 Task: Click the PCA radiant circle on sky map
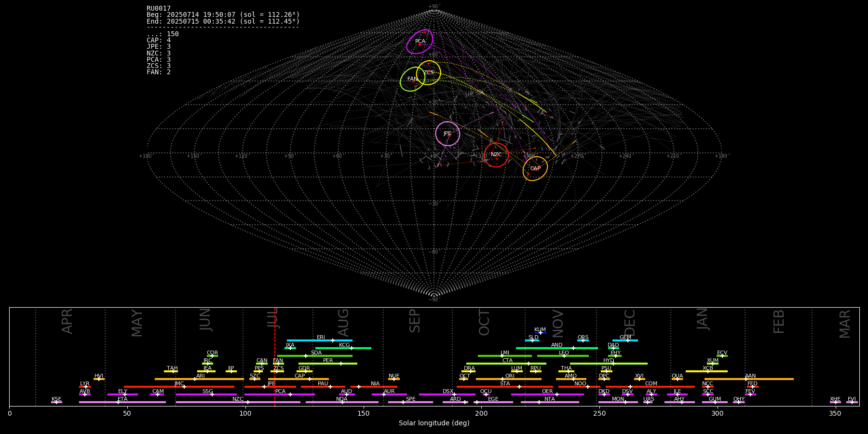pyautogui.click(x=420, y=41)
